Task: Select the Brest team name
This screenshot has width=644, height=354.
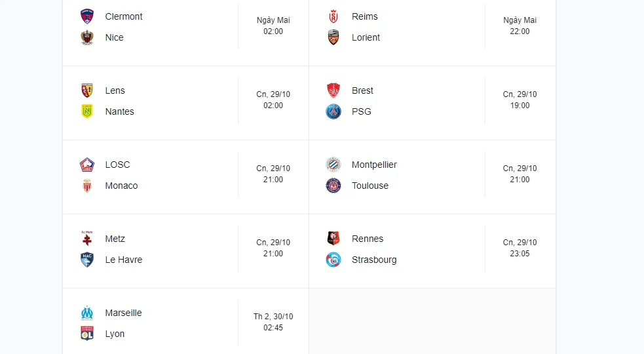Action: [362, 90]
